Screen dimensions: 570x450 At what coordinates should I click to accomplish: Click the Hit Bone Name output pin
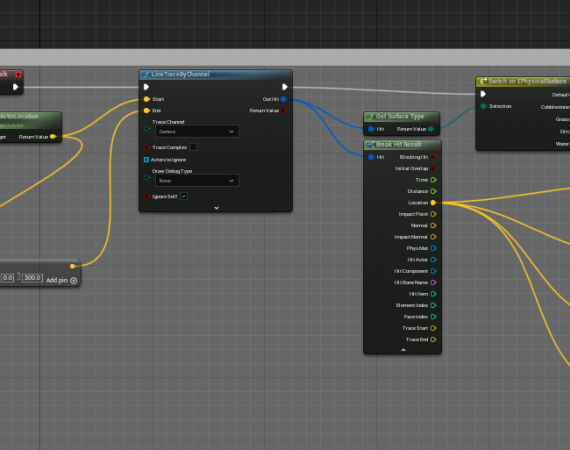click(433, 282)
